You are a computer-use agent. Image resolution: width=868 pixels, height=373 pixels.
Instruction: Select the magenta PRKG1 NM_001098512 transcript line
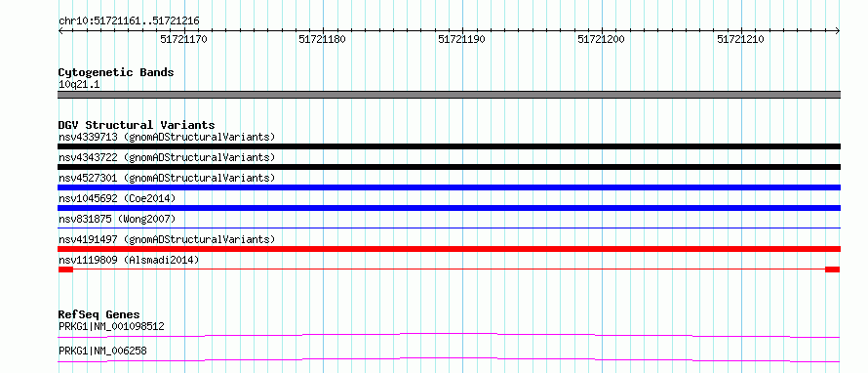(449, 335)
